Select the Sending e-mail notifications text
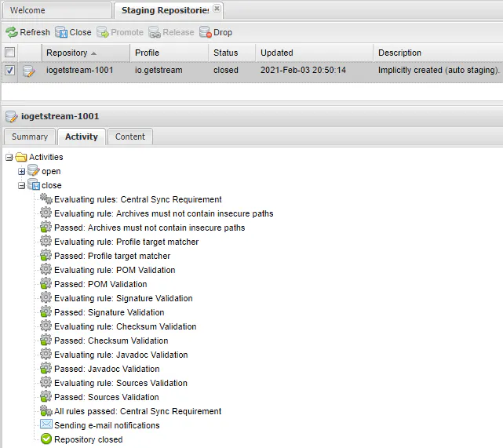 (x=107, y=425)
